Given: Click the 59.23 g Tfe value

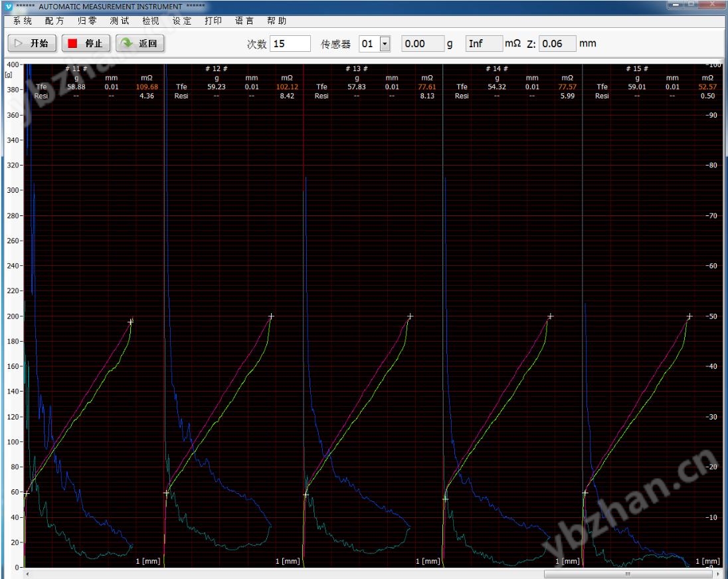Looking at the screenshot, I should (217, 87).
